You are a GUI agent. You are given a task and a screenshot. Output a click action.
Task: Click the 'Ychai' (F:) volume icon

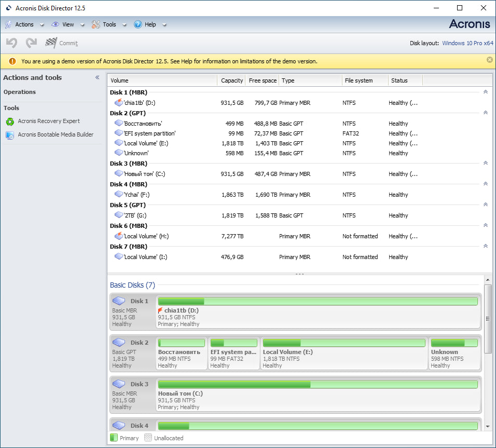click(119, 194)
